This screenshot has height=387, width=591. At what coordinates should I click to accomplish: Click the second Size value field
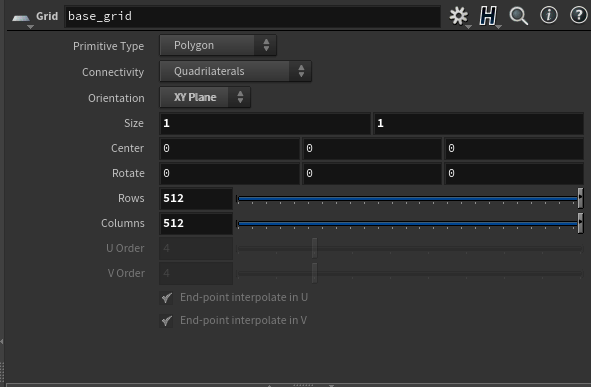[479, 123]
